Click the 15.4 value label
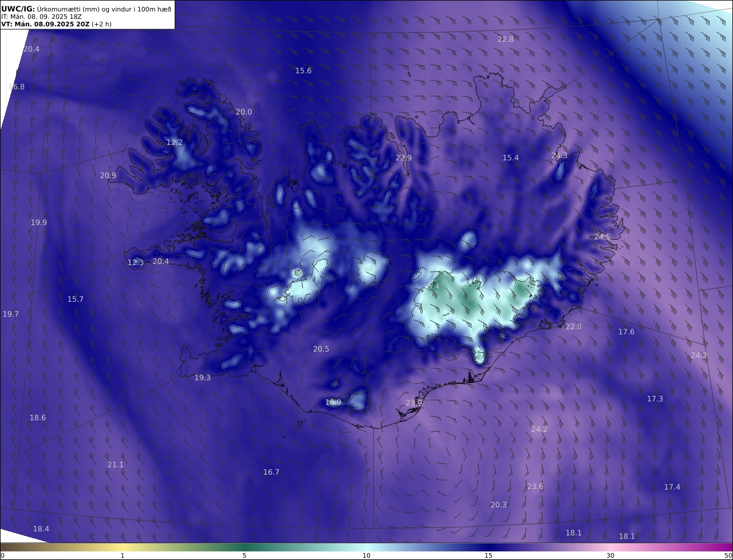This screenshot has width=733, height=560. click(511, 158)
